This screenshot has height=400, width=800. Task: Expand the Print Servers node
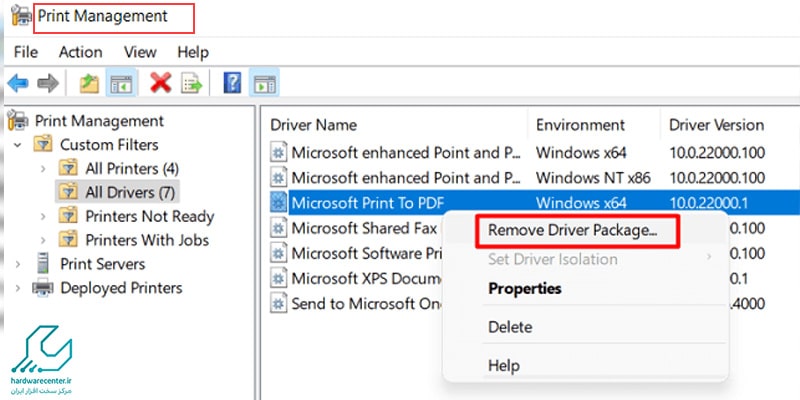(18, 264)
